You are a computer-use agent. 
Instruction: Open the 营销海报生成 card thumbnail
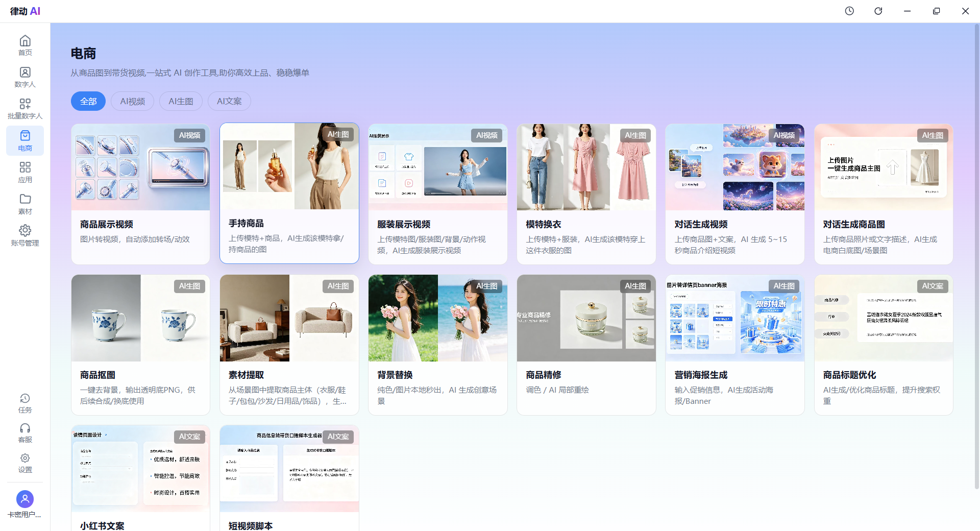(x=735, y=318)
